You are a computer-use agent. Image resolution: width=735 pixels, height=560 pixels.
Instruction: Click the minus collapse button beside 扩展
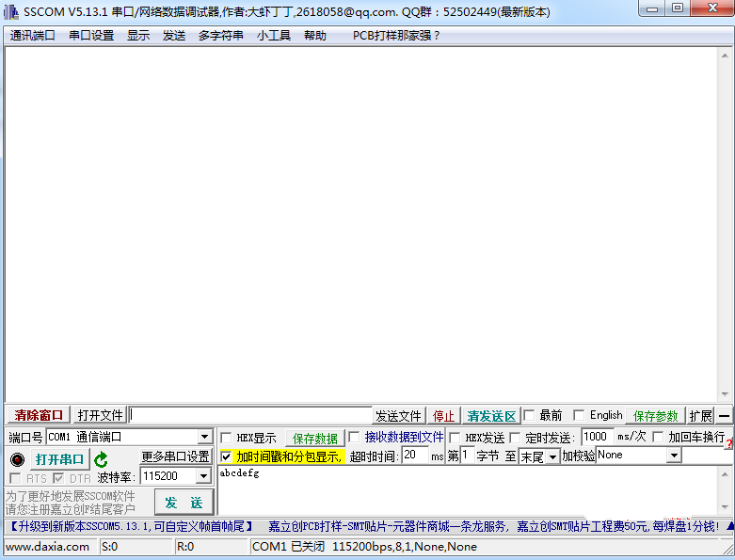pyautogui.click(x=725, y=415)
